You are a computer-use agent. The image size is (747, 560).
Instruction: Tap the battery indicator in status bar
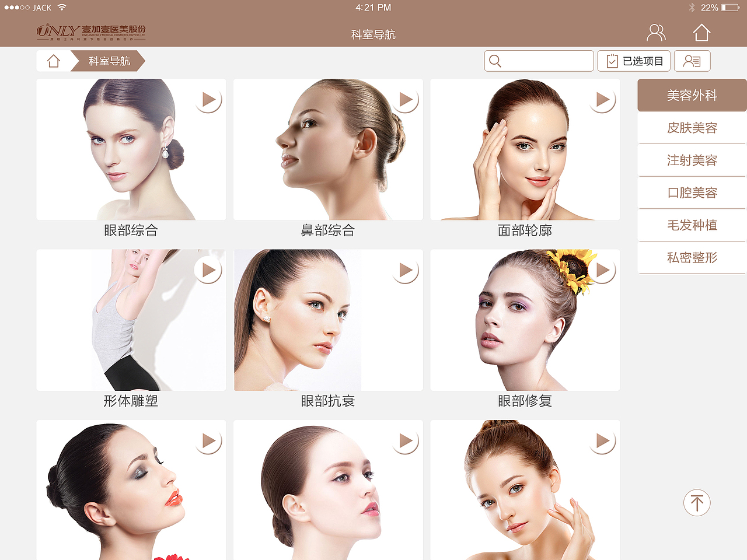point(730,8)
